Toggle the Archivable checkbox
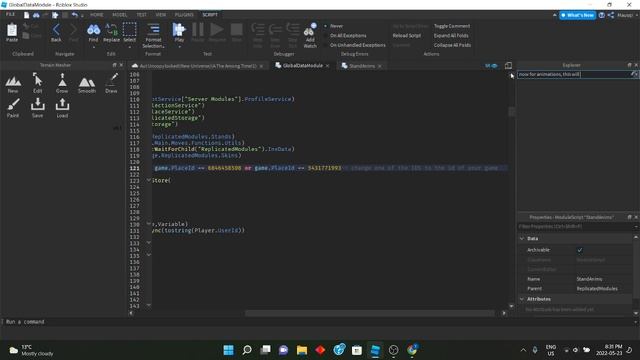 (x=580, y=250)
